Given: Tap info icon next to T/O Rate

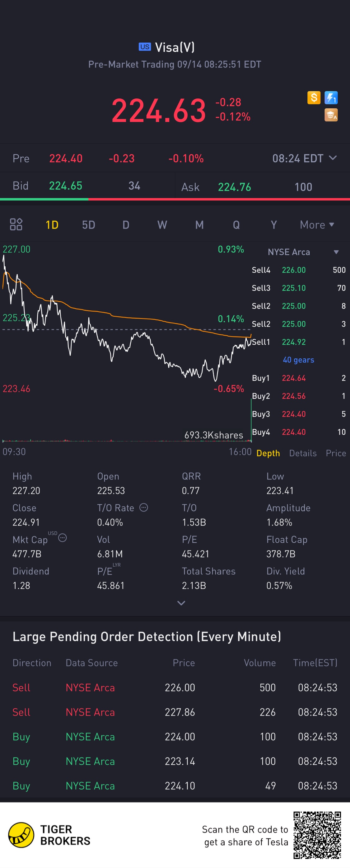Looking at the screenshot, I should pyautogui.click(x=143, y=507).
